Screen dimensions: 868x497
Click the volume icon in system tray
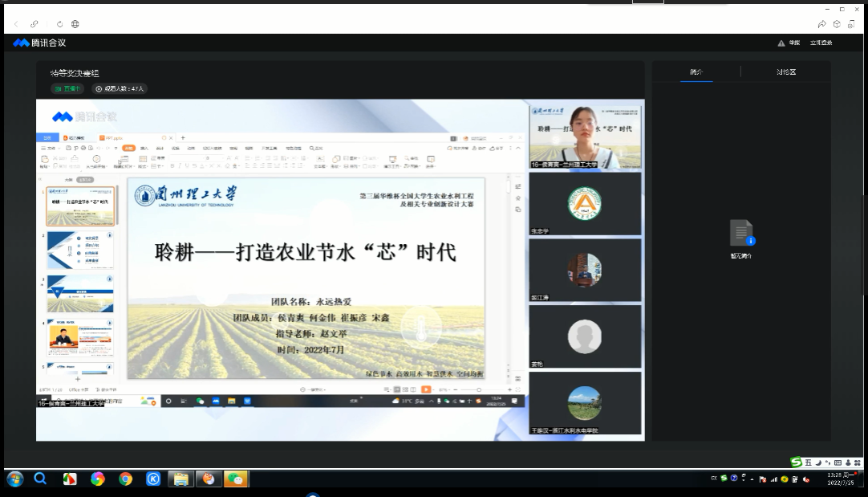coord(806,479)
